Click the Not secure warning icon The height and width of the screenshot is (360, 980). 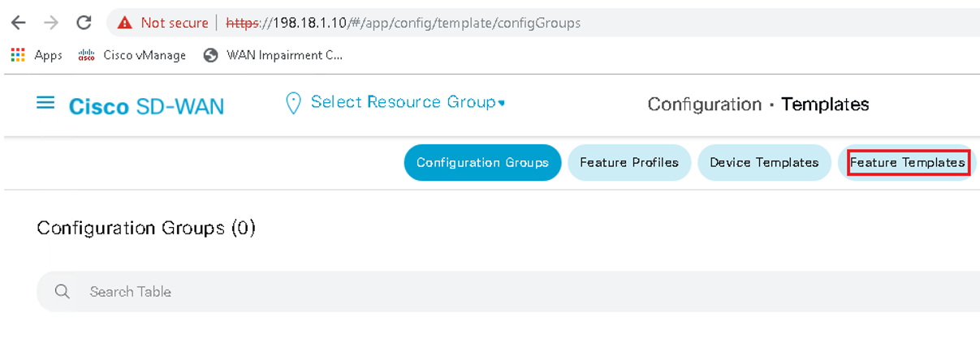tap(124, 23)
